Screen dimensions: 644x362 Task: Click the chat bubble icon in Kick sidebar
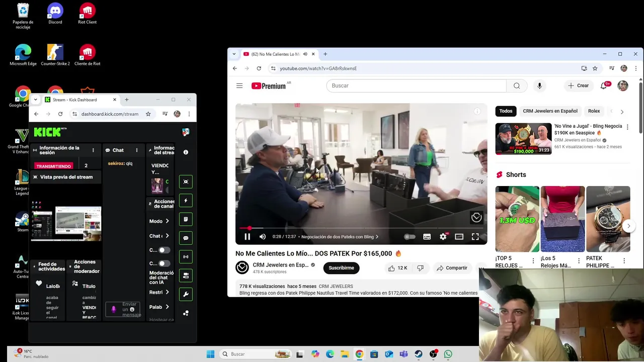pyautogui.click(x=186, y=238)
